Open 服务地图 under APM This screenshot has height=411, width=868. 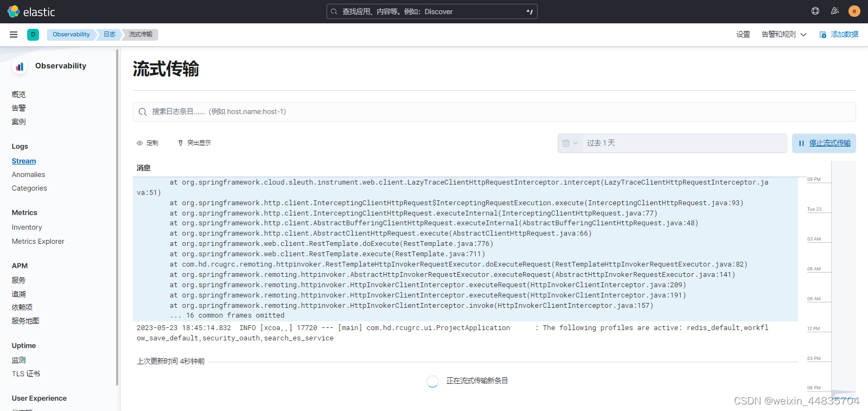[25, 321]
